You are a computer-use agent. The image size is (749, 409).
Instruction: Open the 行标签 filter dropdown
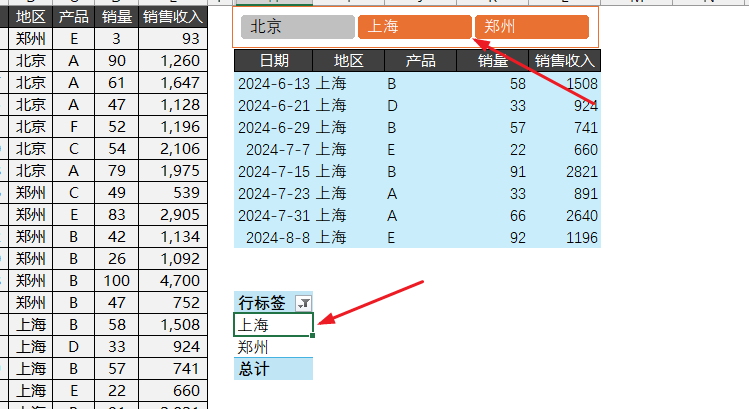click(304, 303)
